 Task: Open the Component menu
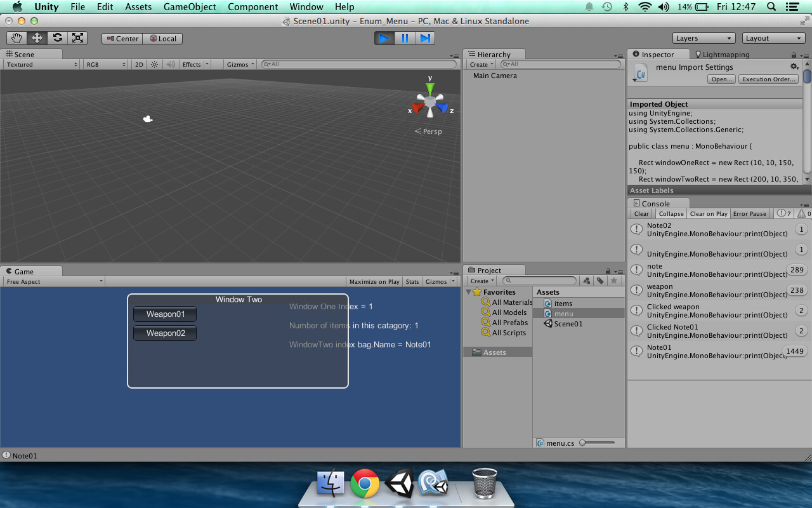click(x=252, y=7)
